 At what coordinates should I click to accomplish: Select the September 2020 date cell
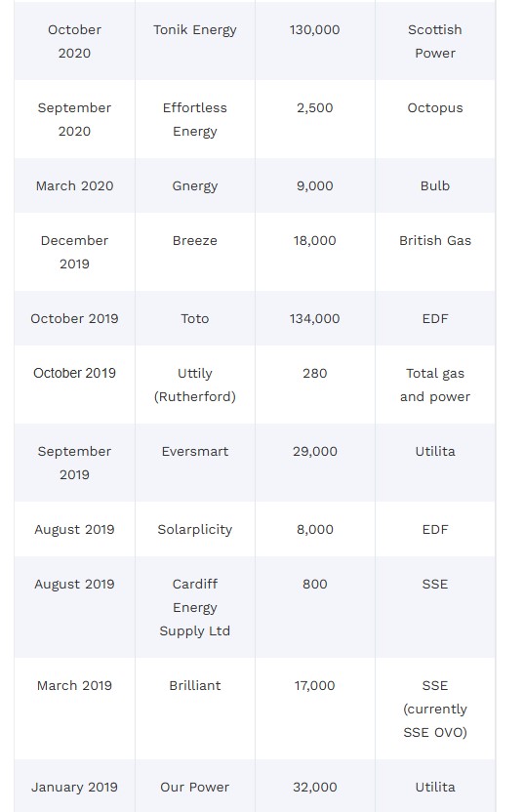click(x=74, y=120)
